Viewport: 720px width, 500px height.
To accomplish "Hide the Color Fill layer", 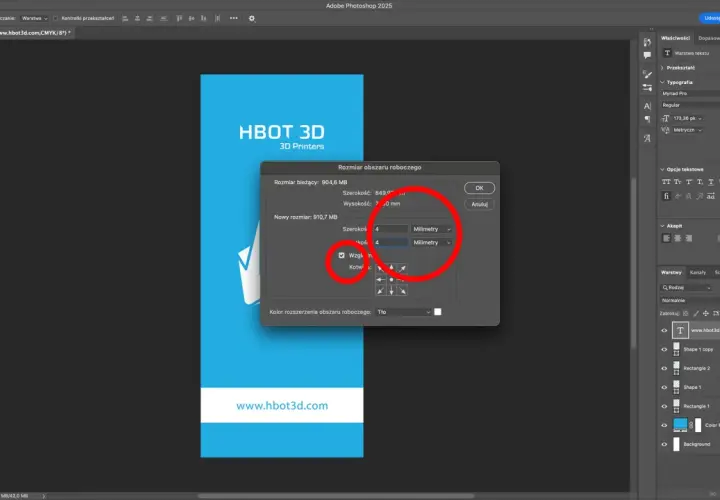I will click(664, 425).
